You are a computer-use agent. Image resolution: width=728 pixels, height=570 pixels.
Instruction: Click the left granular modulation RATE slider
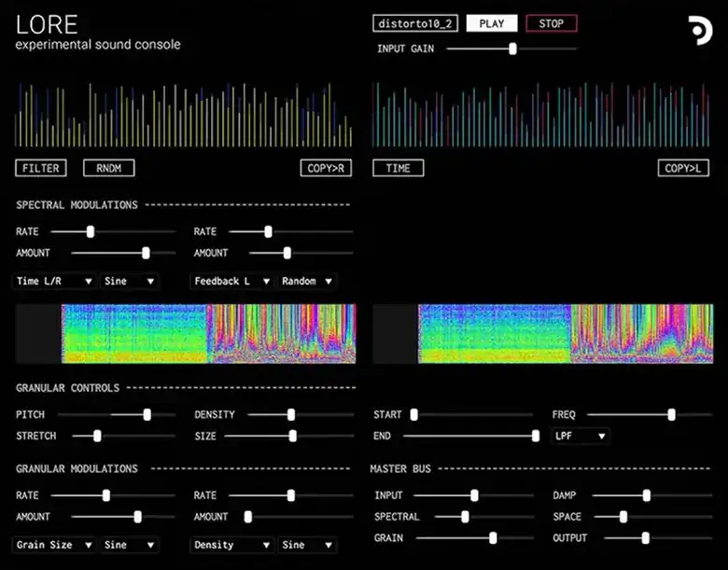click(x=113, y=495)
